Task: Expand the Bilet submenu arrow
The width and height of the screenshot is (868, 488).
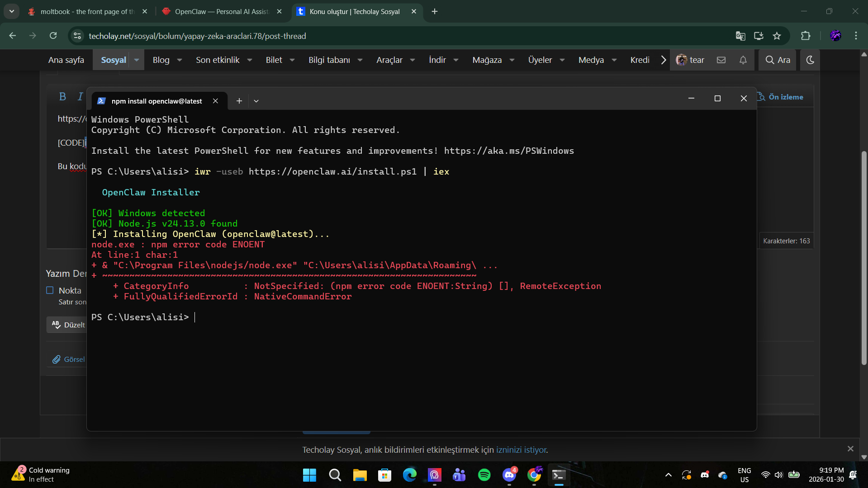Action: [292, 60]
